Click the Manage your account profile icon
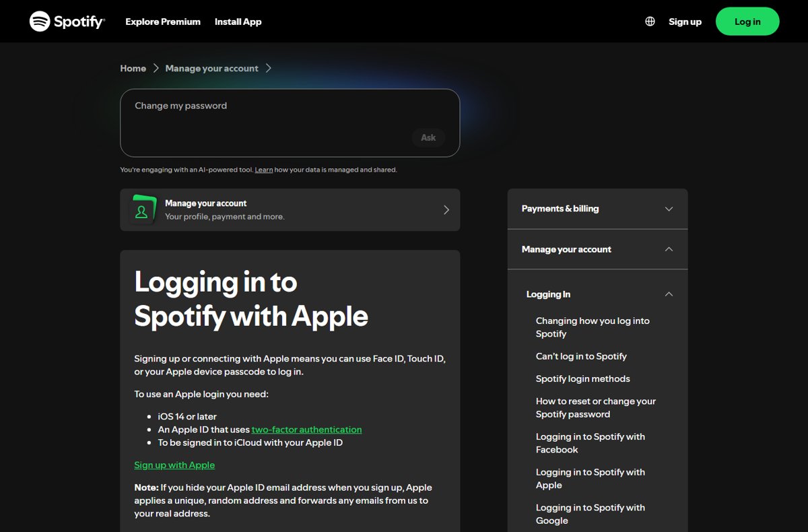808x532 pixels. click(142, 209)
